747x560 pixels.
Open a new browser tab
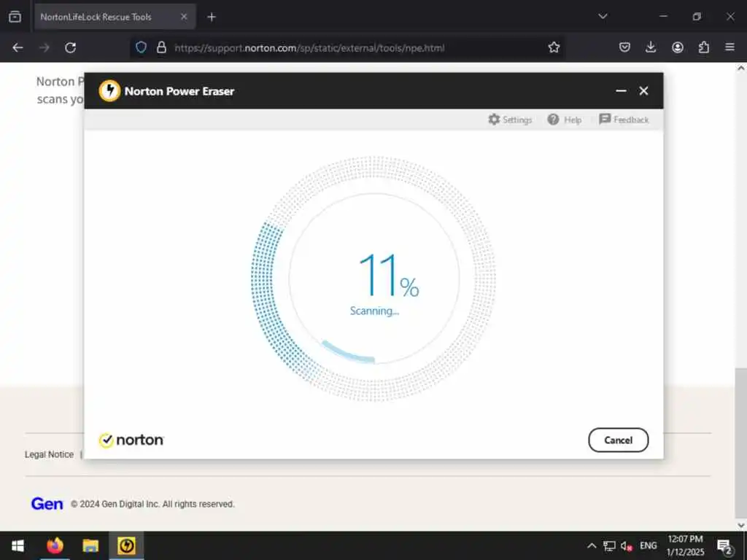coord(212,17)
